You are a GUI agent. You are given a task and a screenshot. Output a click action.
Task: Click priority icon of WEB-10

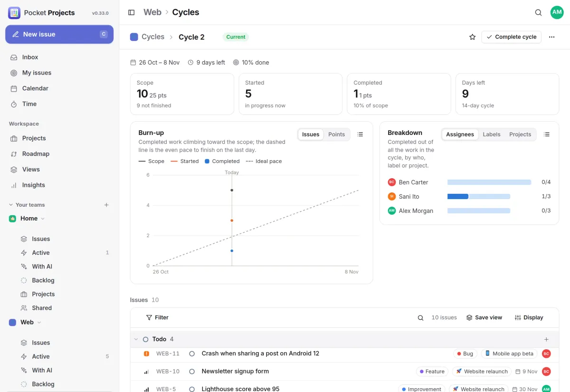(x=146, y=372)
